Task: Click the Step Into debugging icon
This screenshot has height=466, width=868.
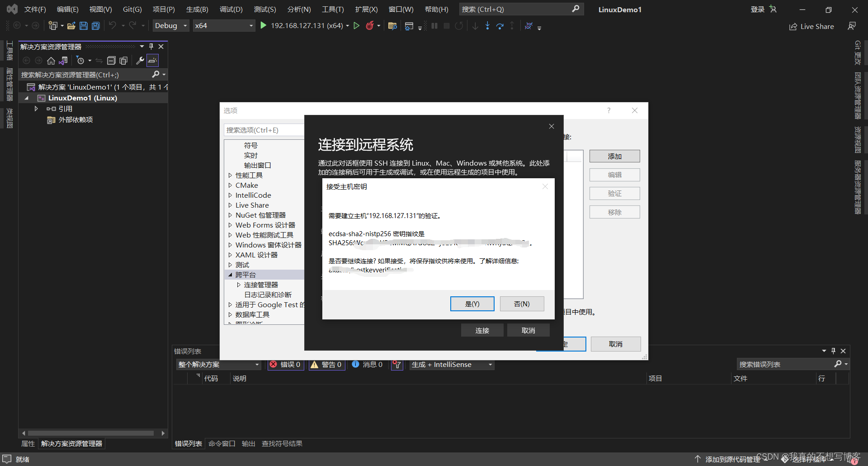Action: point(487,26)
